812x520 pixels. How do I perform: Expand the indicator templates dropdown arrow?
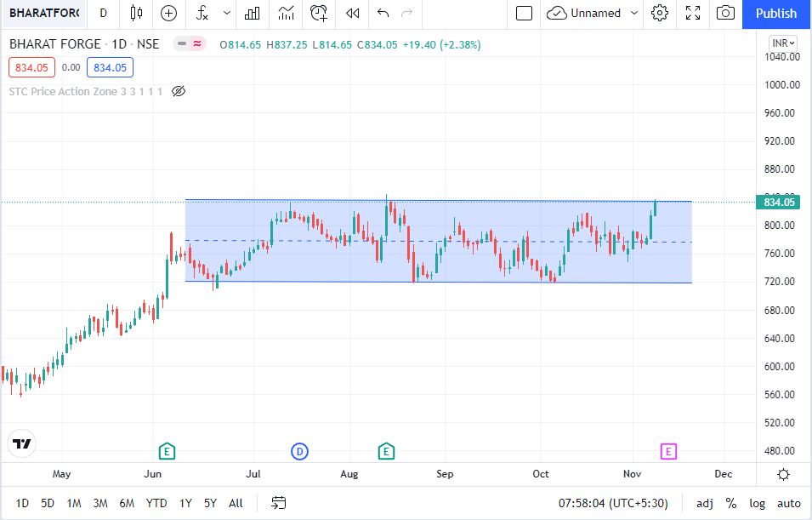click(x=226, y=13)
